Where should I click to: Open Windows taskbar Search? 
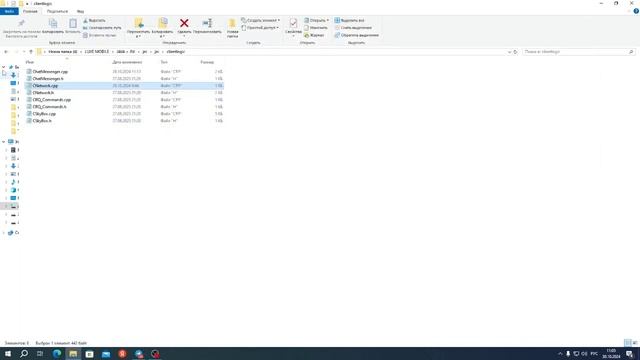(24, 353)
